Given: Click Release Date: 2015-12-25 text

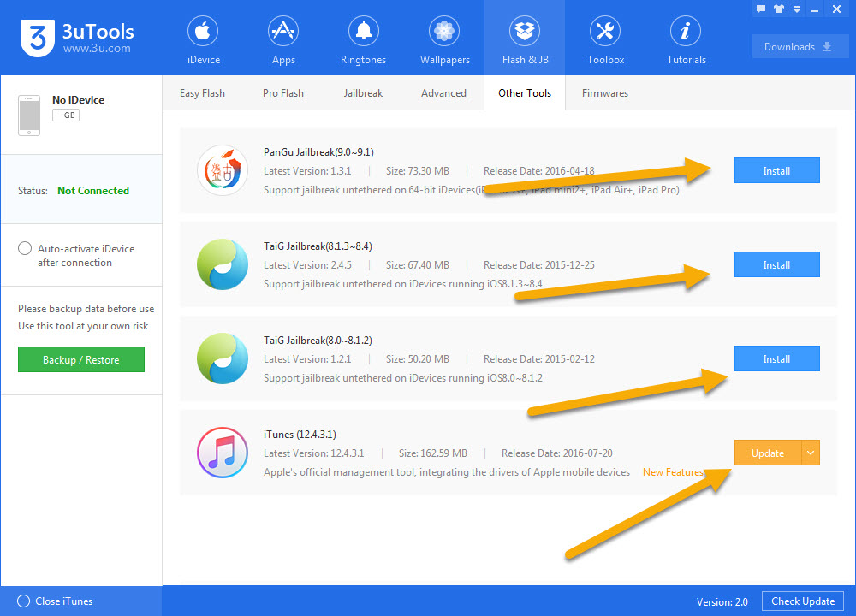Looking at the screenshot, I should coord(538,264).
